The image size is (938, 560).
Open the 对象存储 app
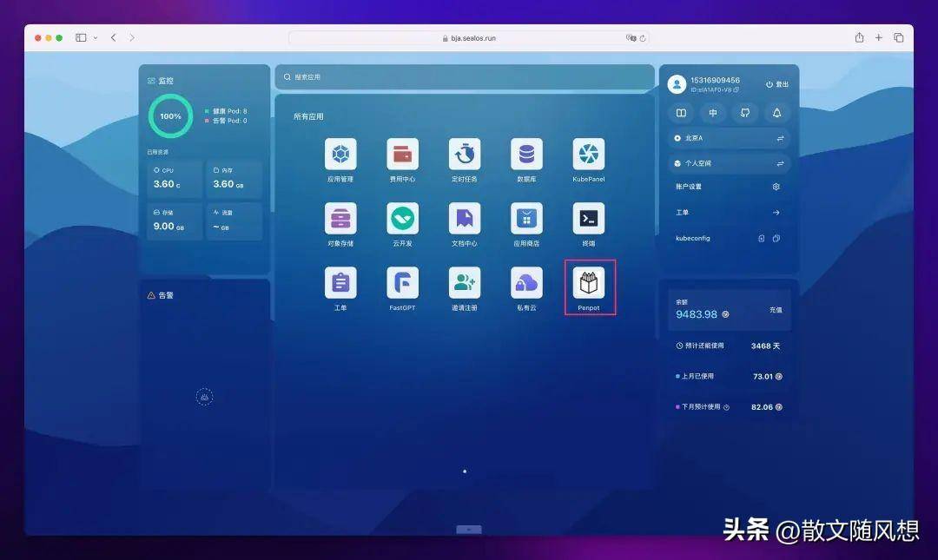340,219
